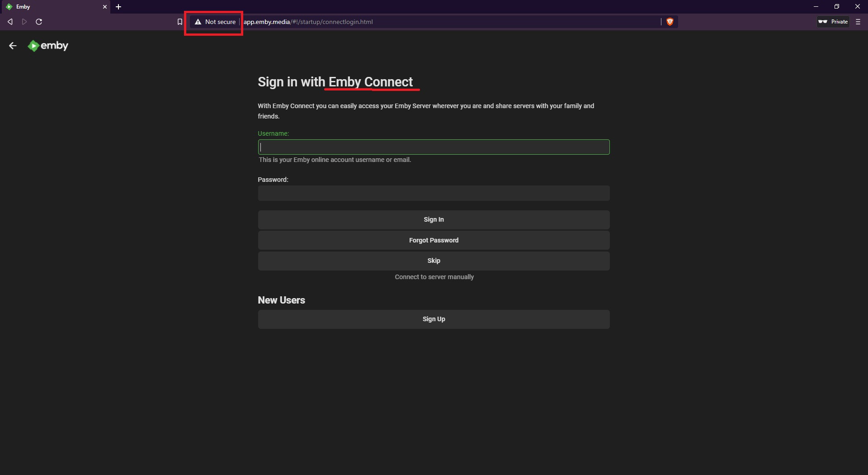
Task: Open the Not secure site warning
Action: point(215,22)
